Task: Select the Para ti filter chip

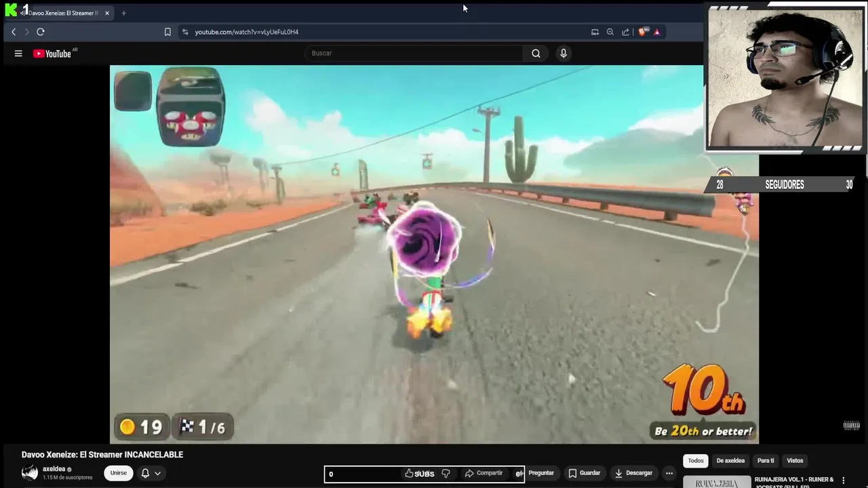Action: [766, 461]
